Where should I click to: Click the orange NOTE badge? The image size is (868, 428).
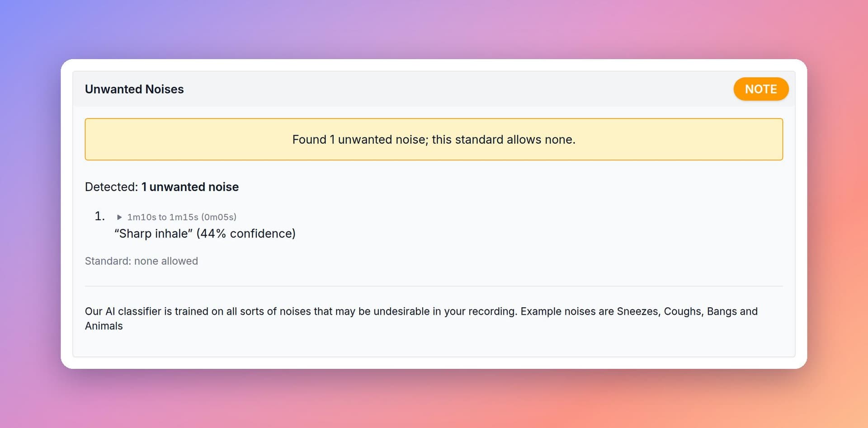coord(761,89)
